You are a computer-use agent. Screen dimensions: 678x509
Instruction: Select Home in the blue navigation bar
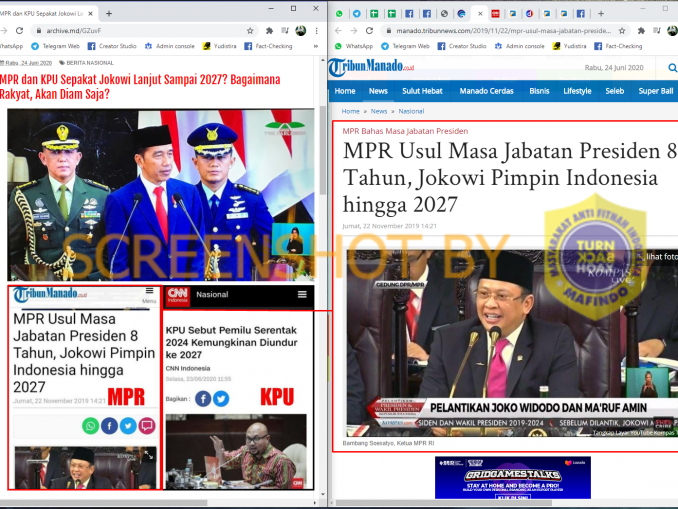tap(345, 91)
